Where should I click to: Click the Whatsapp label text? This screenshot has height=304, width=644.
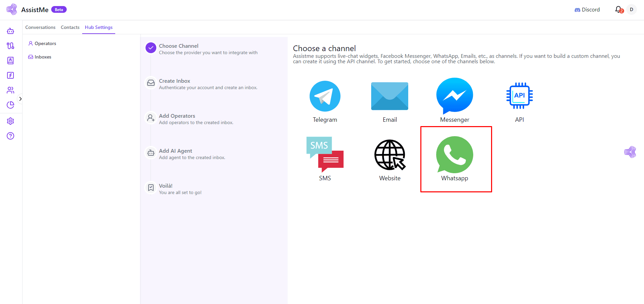coord(455,178)
